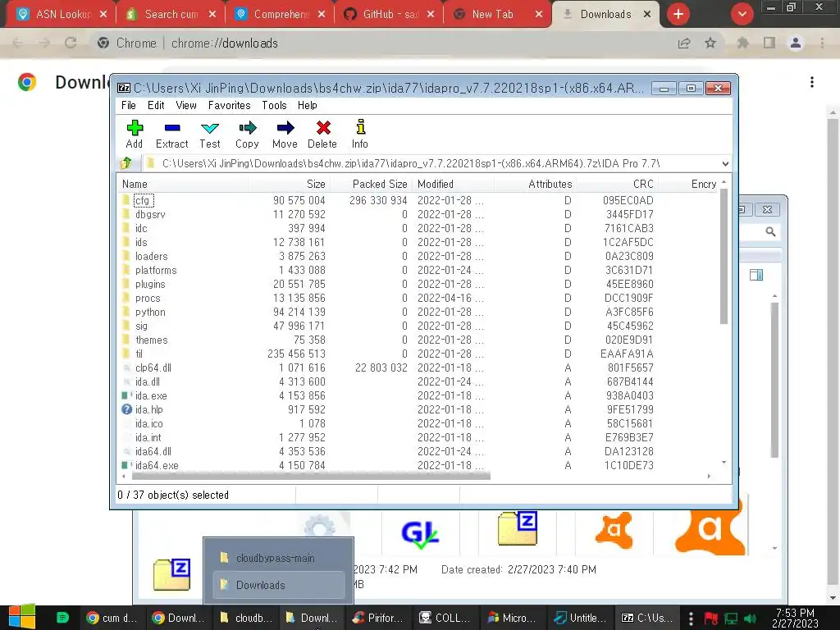
Task: Reload the Chrome downloads page
Action: (71, 43)
